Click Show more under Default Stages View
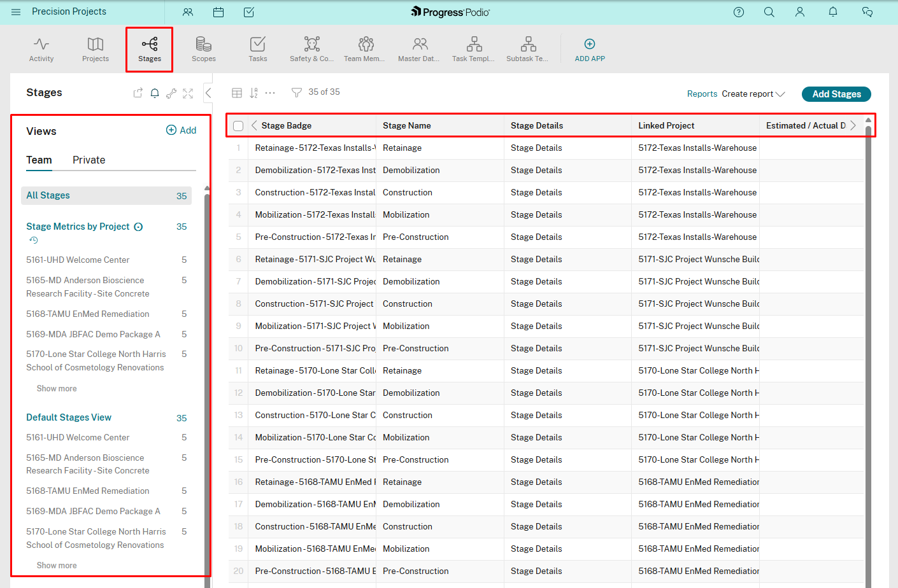 (x=56, y=565)
